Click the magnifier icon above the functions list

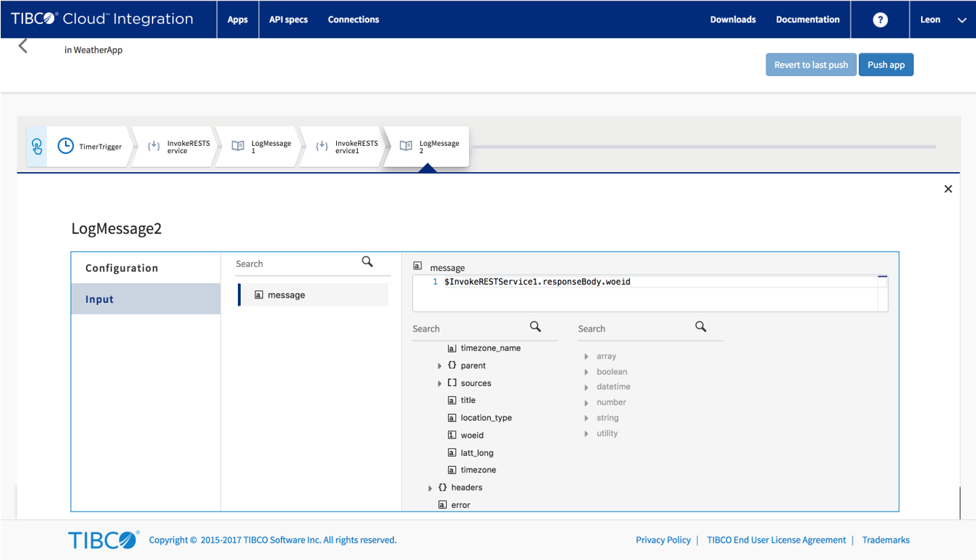(x=701, y=327)
